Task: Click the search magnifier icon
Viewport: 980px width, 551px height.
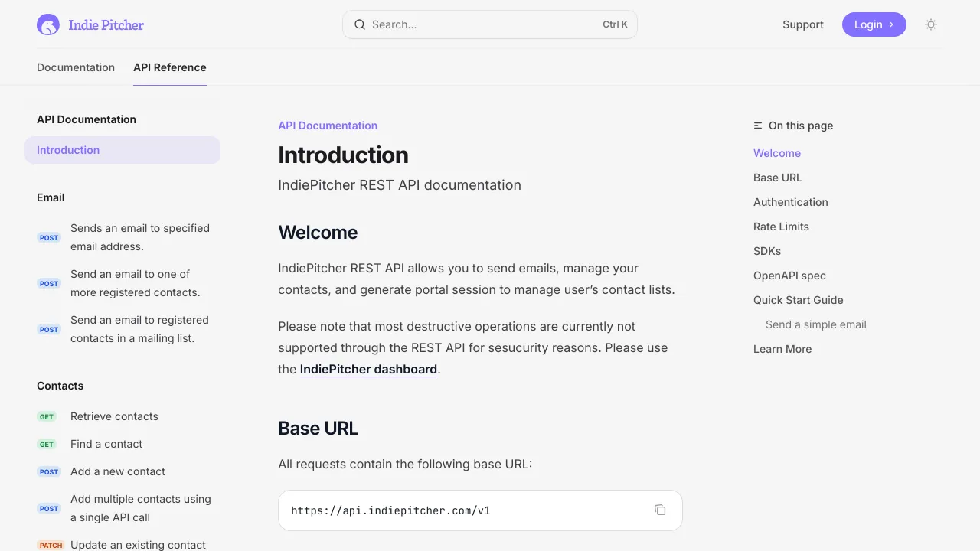Action: (x=359, y=24)
